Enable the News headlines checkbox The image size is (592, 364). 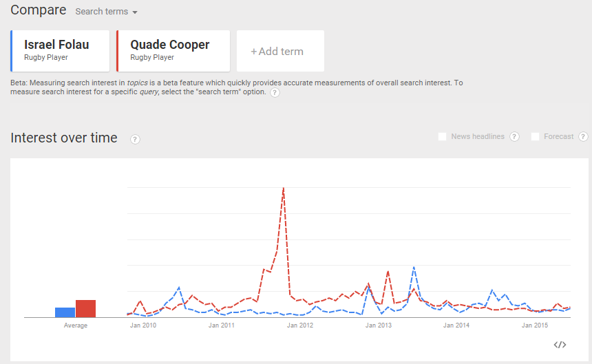click(x=442, y=137)
